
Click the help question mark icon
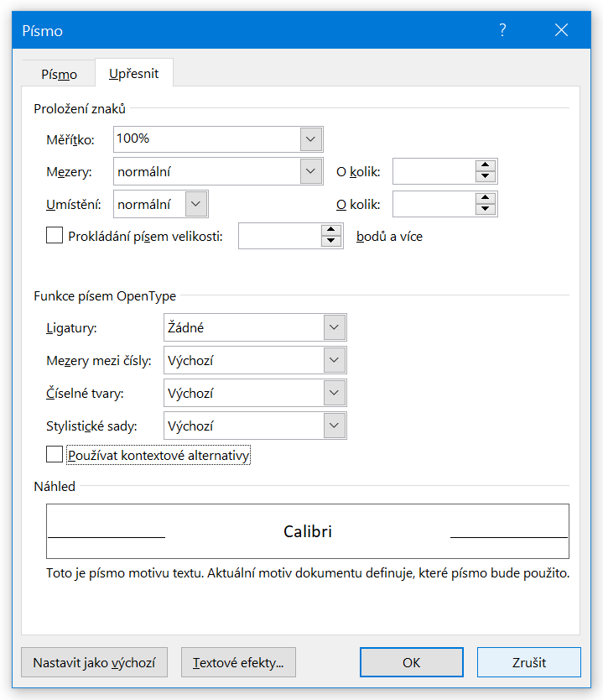click(502, 30)
